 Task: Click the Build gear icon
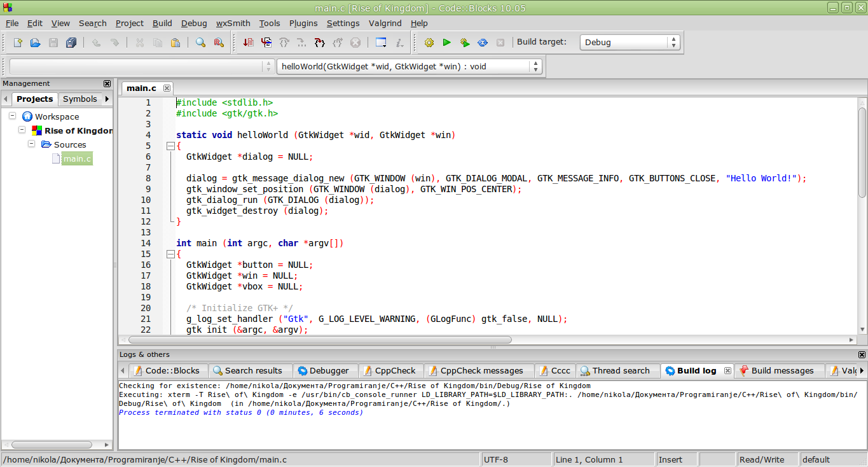(x=429, y=43)
